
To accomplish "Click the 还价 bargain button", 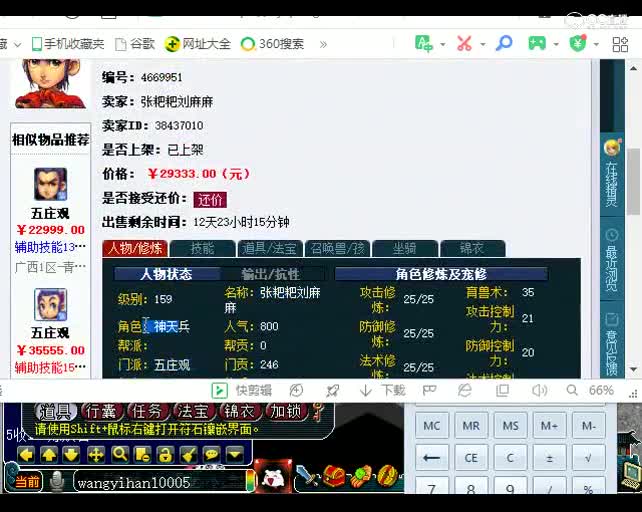I will (210, 200).
